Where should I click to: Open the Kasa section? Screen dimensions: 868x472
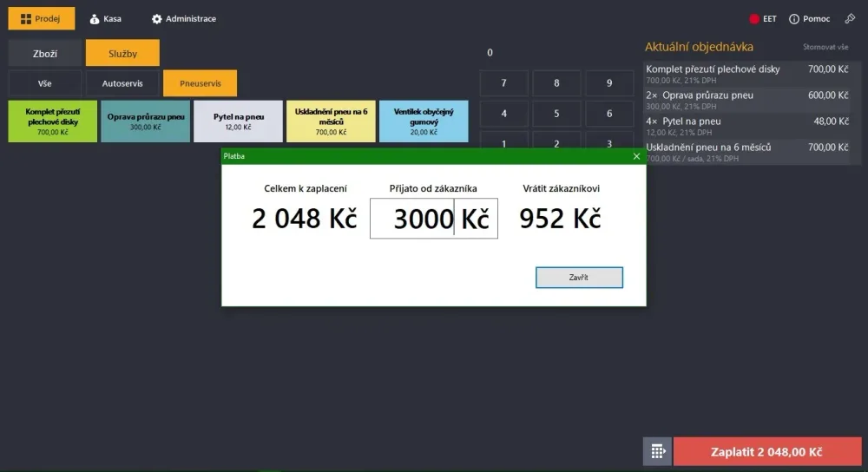click(x=106, y=19)
